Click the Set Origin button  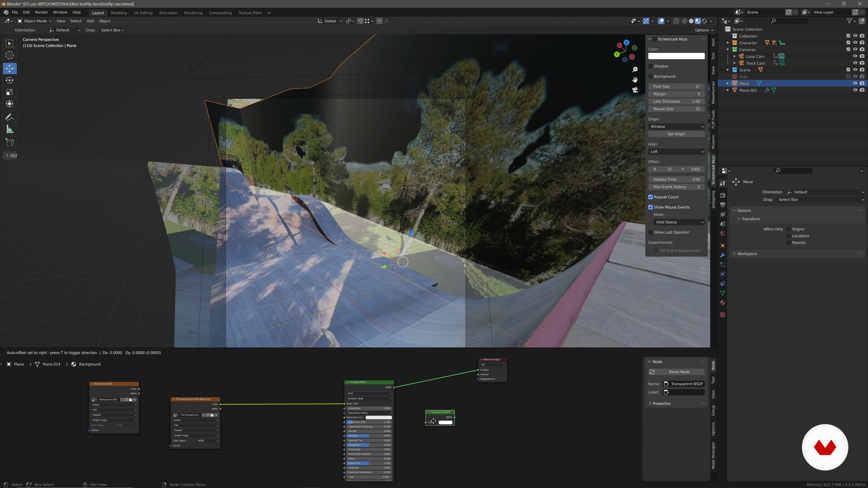pyautogui.click(x=676, y=134)
